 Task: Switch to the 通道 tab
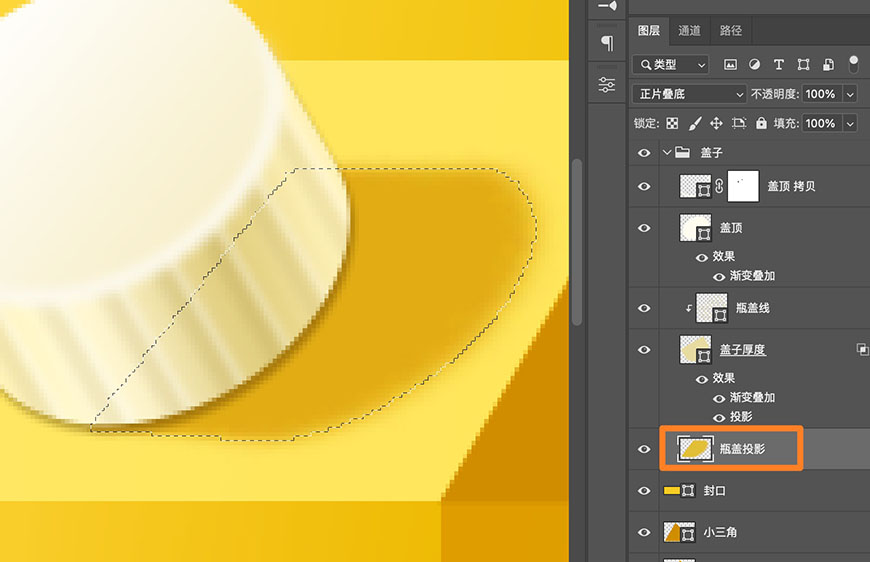point(690,31)
